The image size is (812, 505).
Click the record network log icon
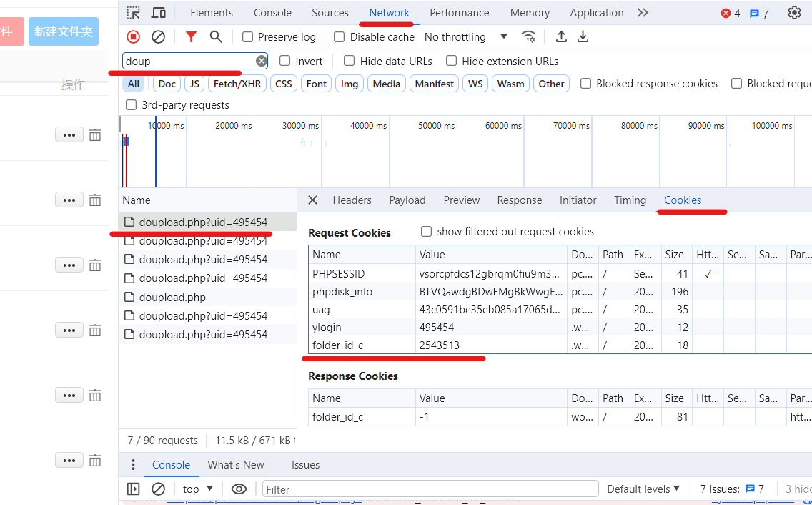click(134, 36)
